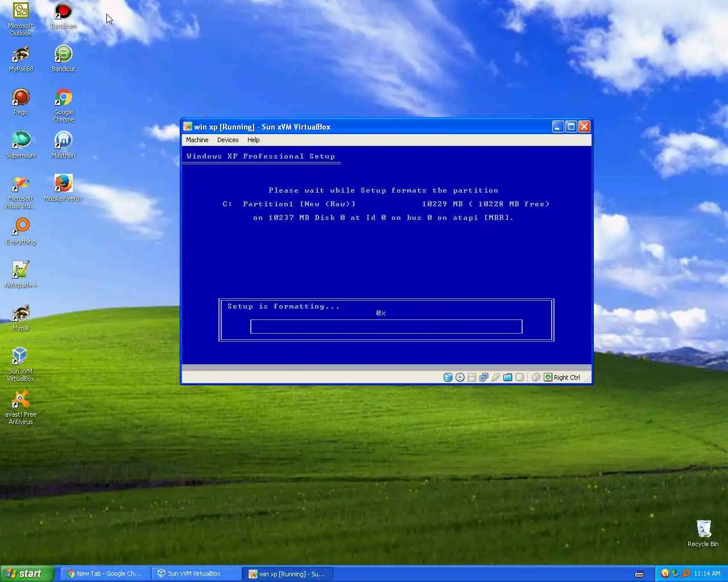Image resolution: width=728 pixels, height=582 pixels.
Task: Click the formatting progress bar in Setup
Action: 386,326
